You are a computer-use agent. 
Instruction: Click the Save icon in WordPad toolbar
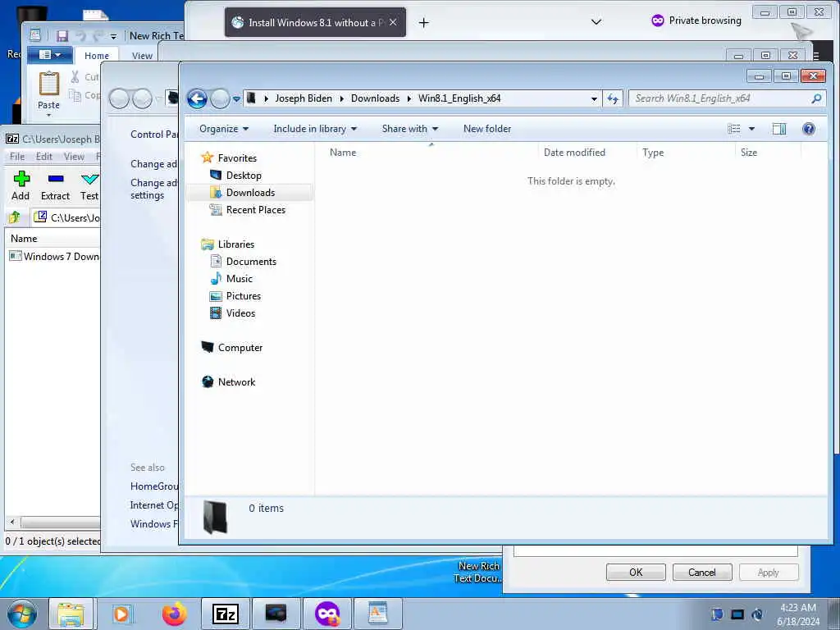(x=62, y=36)
